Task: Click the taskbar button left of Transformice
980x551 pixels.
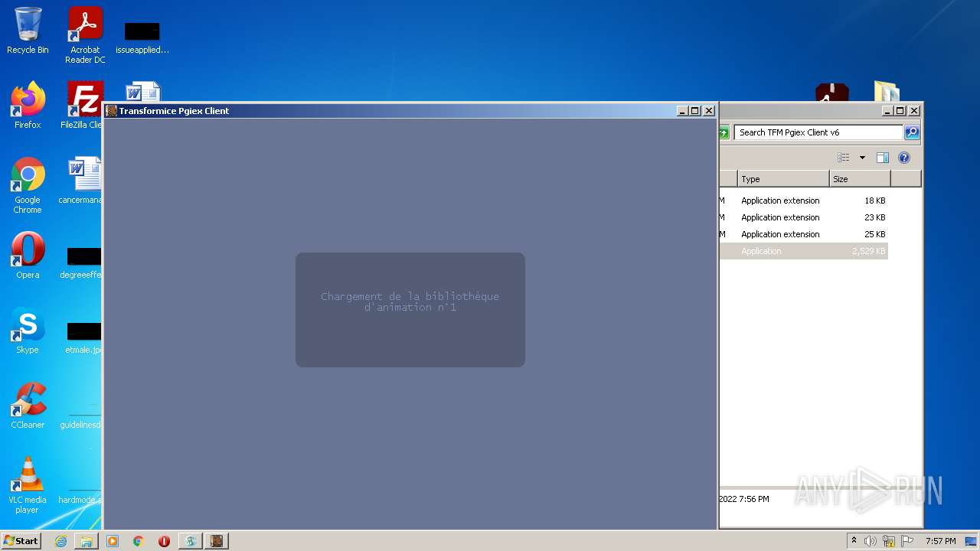Action: pos(191,541)
